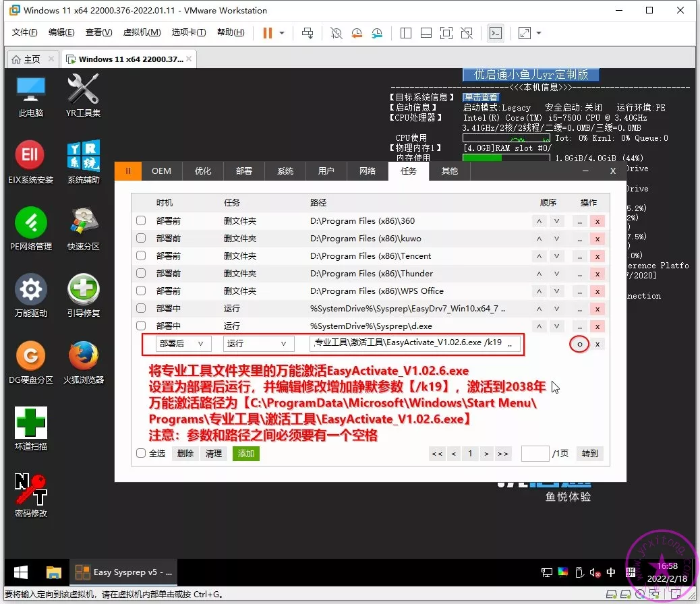Viewport: 700px width, 604px height.
Task: Open the 运行 task type dropdown
Action: click(258, 344)
